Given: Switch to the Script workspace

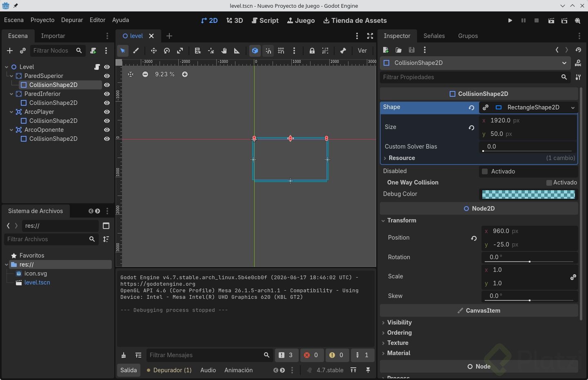Looking at the screenshot, I should click(265, 20).
